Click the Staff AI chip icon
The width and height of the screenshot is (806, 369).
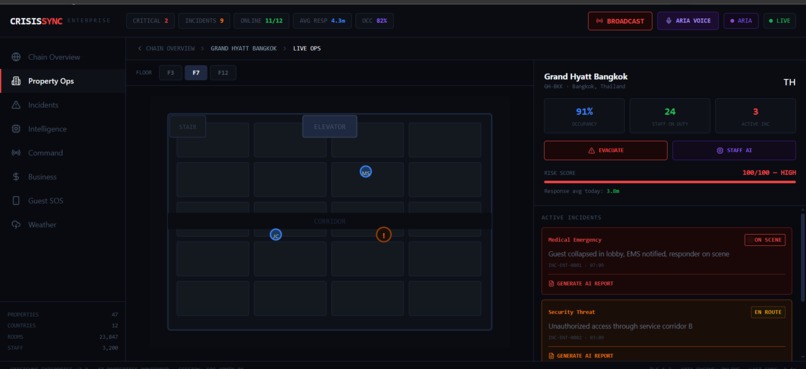(x=720, y=151)
